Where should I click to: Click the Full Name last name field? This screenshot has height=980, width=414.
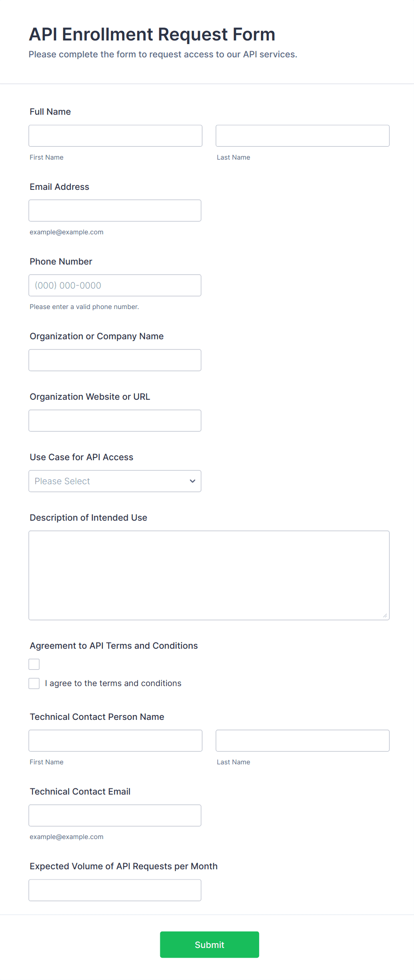pyautogui.click(x=302, y=136)
